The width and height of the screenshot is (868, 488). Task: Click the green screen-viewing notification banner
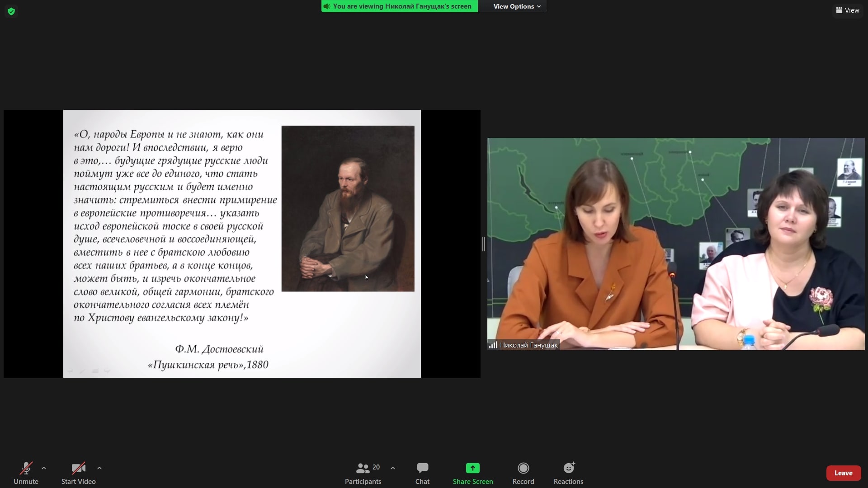tap(400, 6)
